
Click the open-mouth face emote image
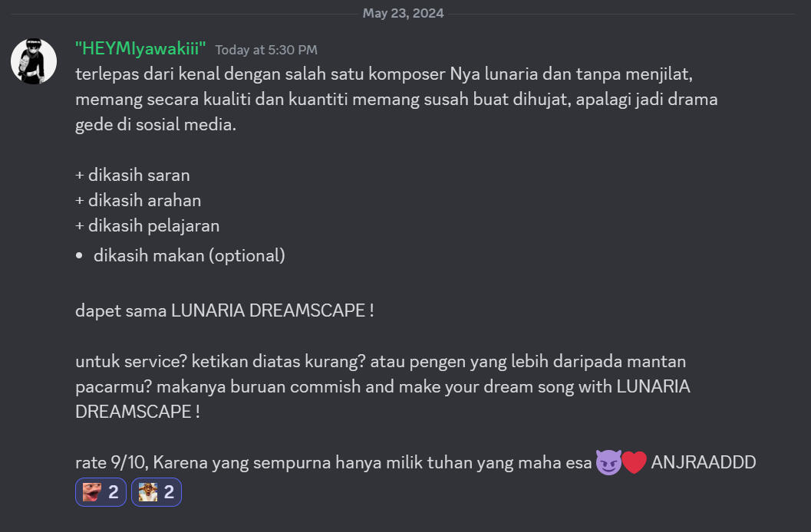pos(92,491)
